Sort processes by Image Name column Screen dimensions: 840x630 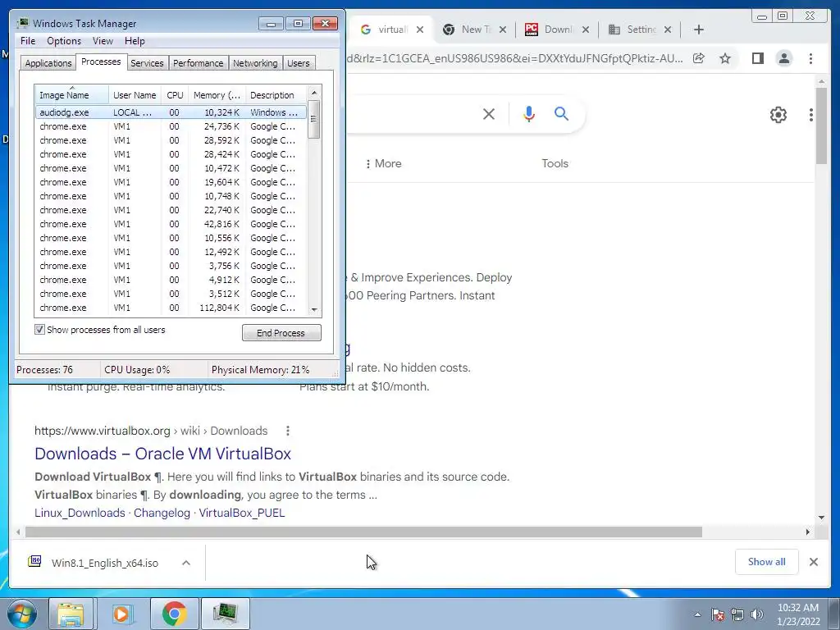[72, 95]
